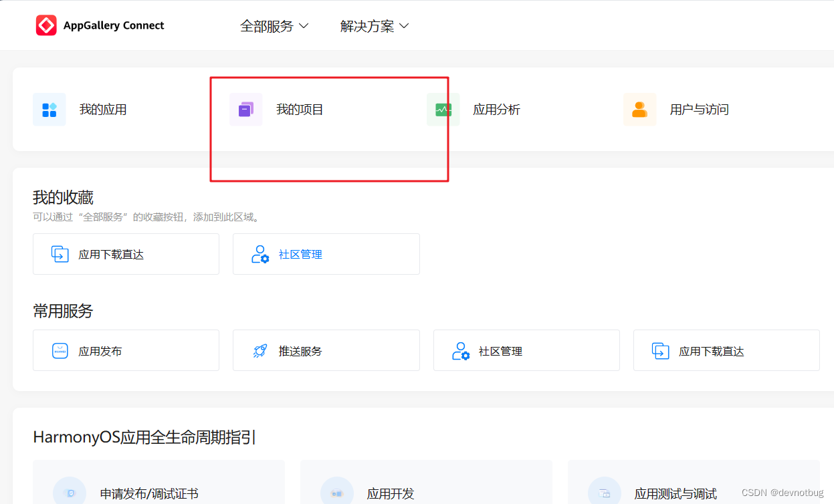Open the 我的项目 purple icon
Image resolution: width=834 pixels, height=504 pixels.
[246, 110]
